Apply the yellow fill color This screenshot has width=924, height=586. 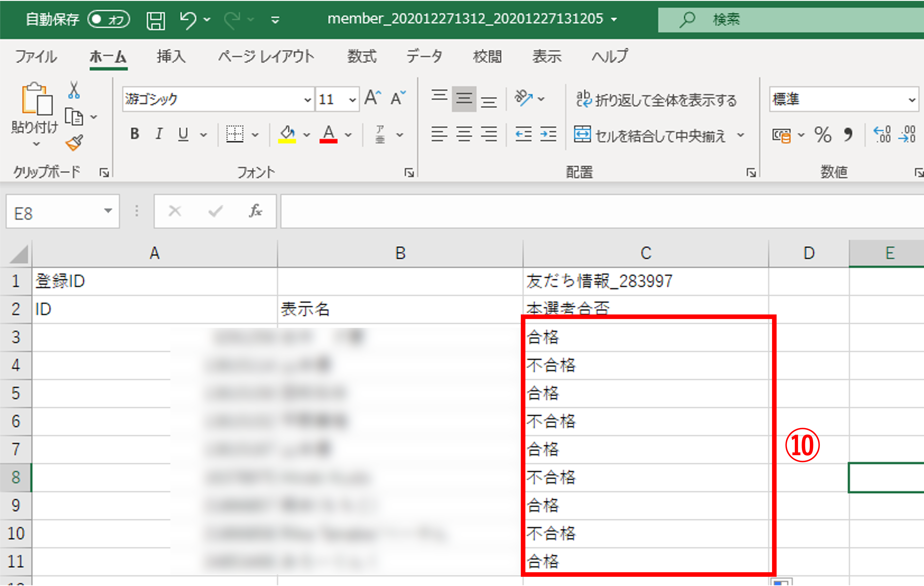pyautogui.click(x=287, y=134)
